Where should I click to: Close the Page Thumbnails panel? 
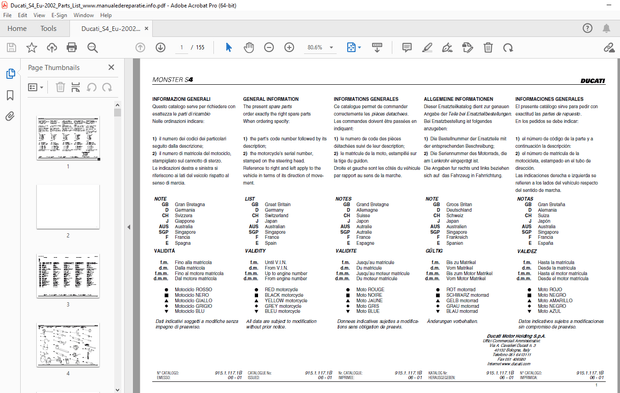click(111, 68)
